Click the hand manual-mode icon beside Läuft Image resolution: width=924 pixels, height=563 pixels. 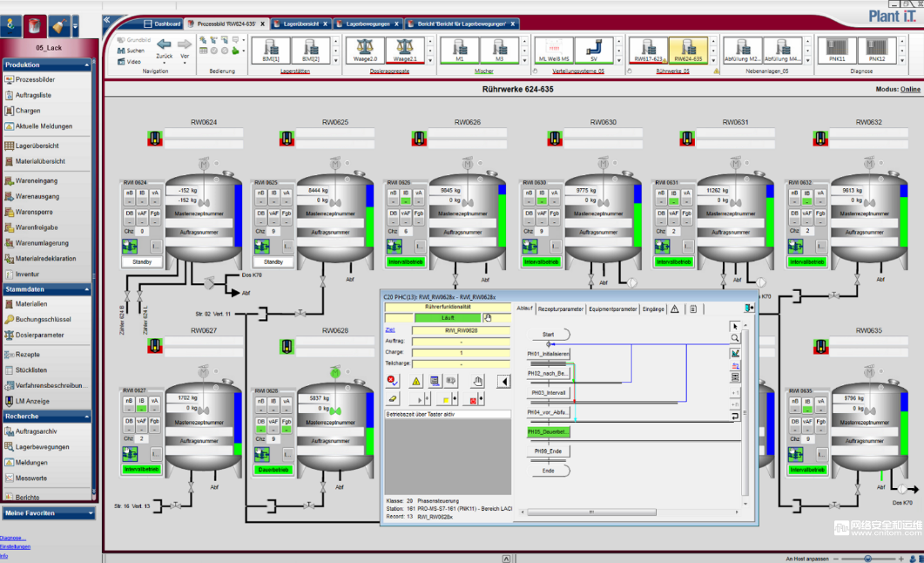[x=488, y=318]
